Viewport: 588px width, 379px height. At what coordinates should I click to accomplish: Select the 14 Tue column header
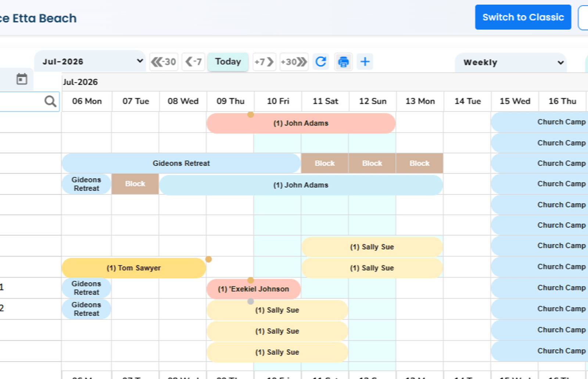pos(467,101)
